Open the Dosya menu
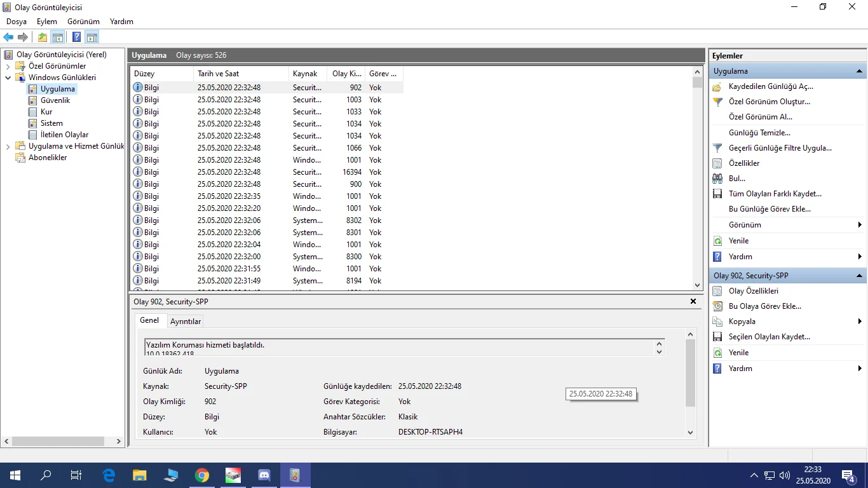This screenshot has height=488, width=868. pos(17,22)
